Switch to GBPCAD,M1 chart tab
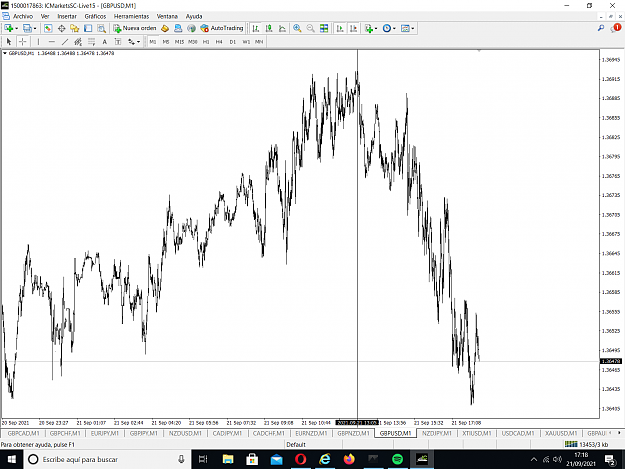 coord(23,433)
